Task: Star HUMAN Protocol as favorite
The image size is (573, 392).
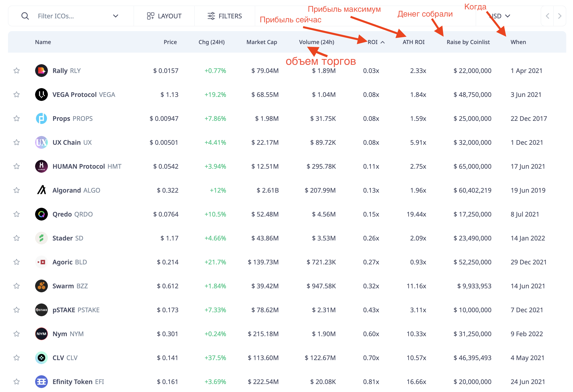Action: 17,166
